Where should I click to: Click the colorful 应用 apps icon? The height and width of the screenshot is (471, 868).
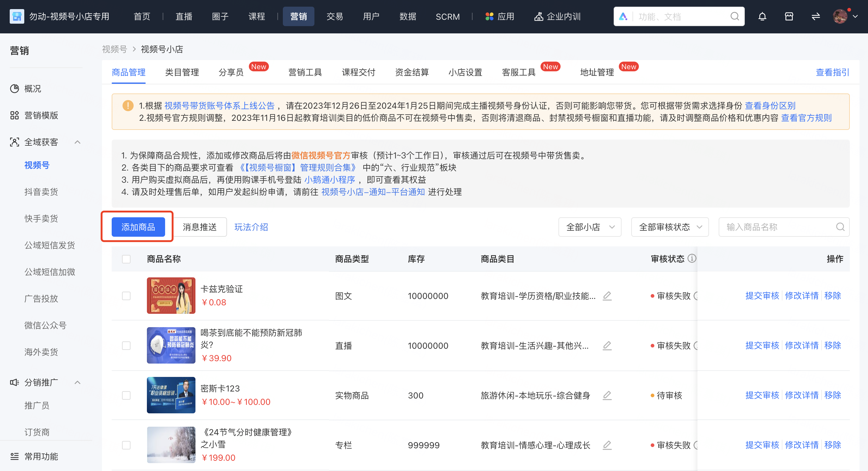[489, 16]
